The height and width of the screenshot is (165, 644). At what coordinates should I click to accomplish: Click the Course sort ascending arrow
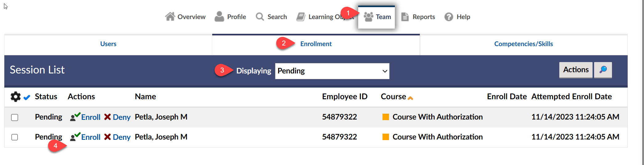tap(410, 98)
